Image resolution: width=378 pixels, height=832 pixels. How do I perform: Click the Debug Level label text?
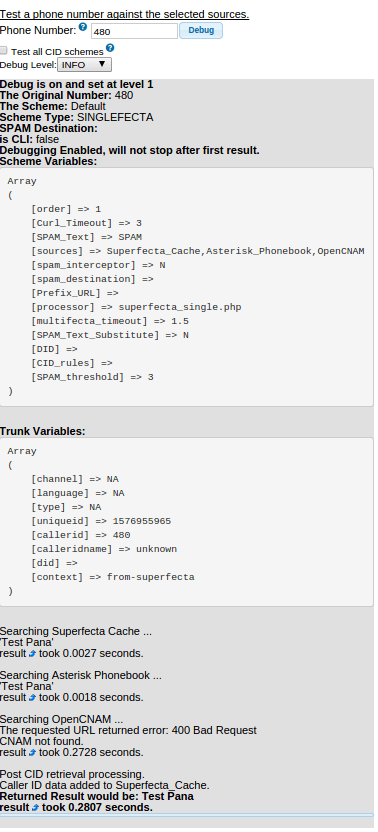pyautogui.click(x=28, y=65)
